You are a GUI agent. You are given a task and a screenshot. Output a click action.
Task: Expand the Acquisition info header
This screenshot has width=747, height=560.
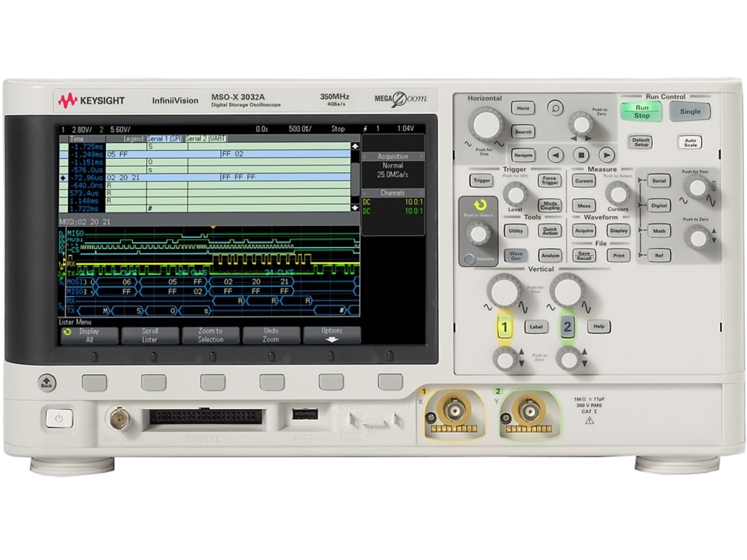click(x=393, y=156)
